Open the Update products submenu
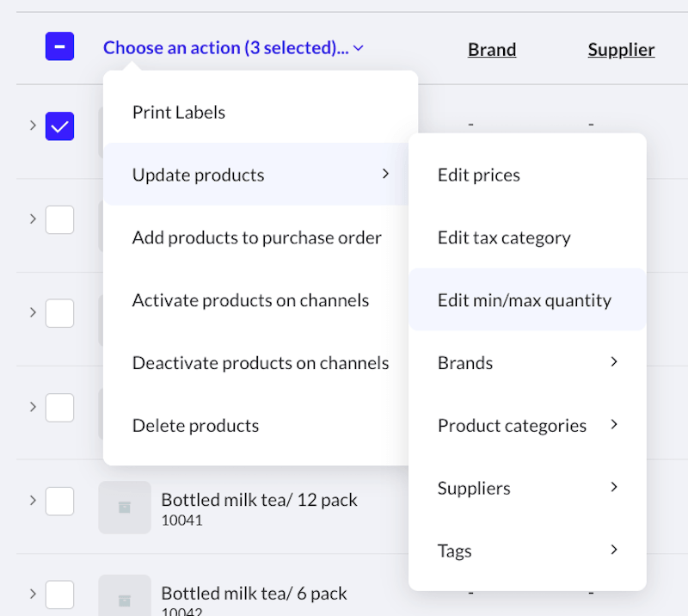The image size is (688, 616). 256,175
